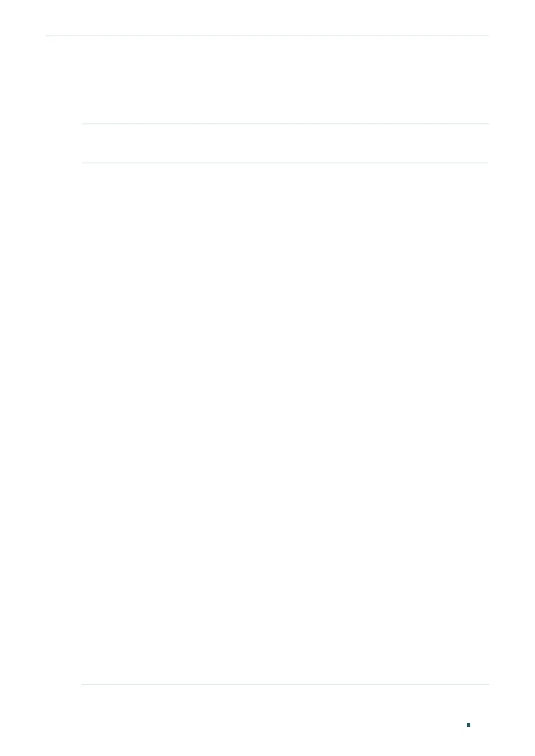Click the left margin beside the blank table
The image size is (535, 756).
(64, 423)
